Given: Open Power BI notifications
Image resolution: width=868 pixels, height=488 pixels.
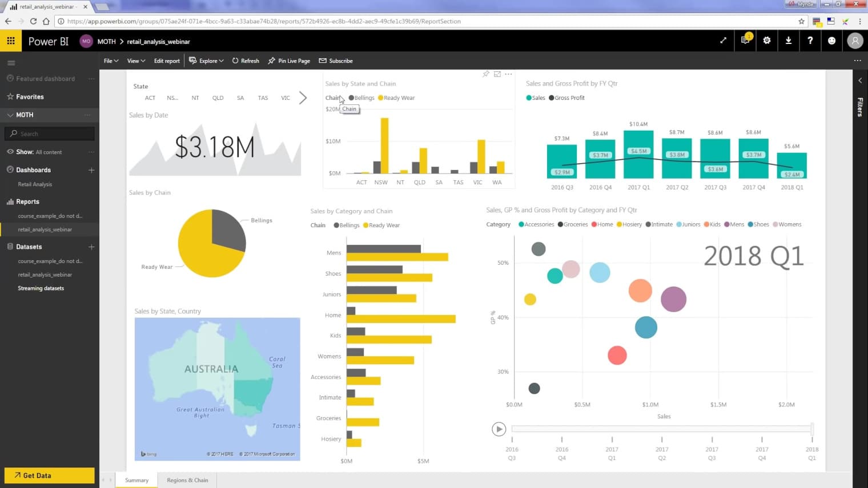Looking at the screenshot, I should (745, 41).
